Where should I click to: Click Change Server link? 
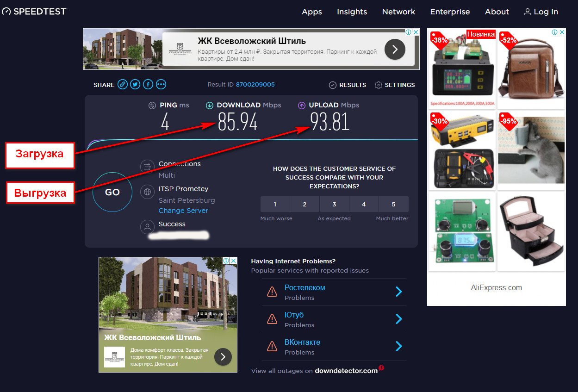(183, 211)
